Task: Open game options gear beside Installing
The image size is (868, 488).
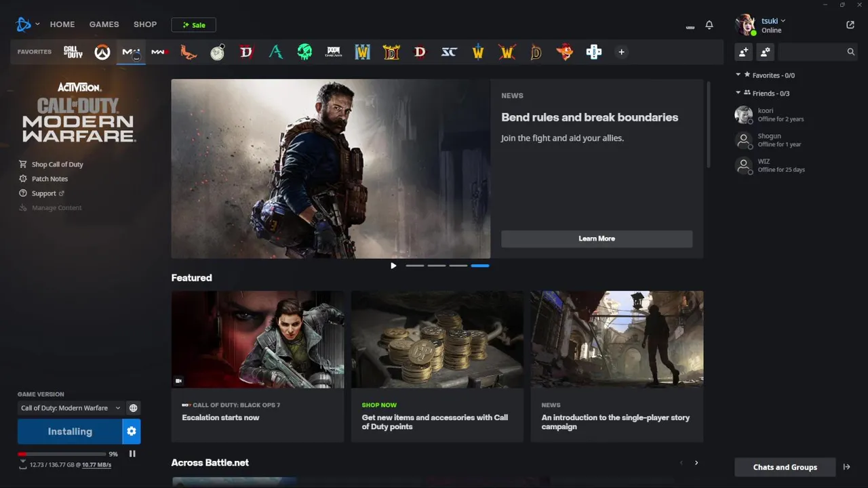Action: pyautogui.click(x=132, y=432)
